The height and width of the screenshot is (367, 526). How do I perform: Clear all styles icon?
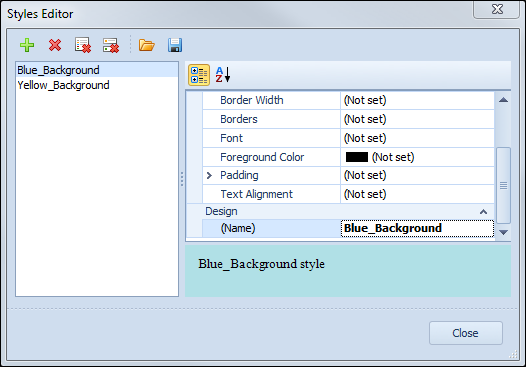tap(111, 45)
